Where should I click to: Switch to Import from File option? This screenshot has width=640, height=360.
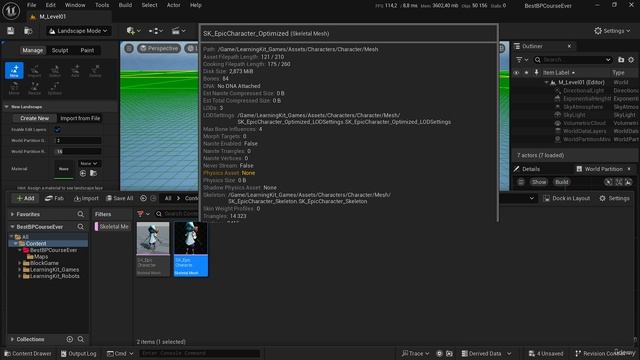[80, 118]
